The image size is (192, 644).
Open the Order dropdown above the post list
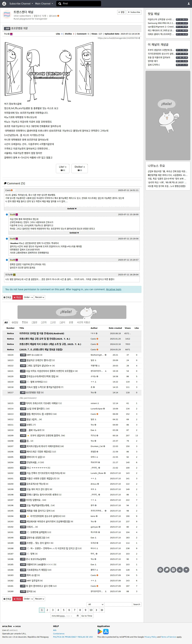click(x=28, y=297)
